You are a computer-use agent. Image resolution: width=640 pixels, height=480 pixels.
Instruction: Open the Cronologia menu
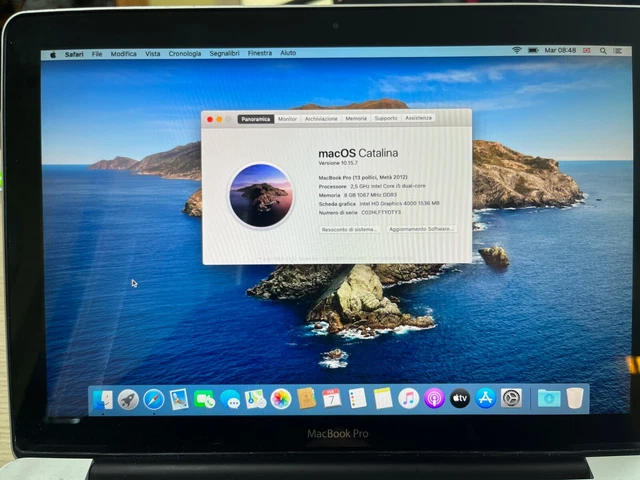(x=185, y=53)
